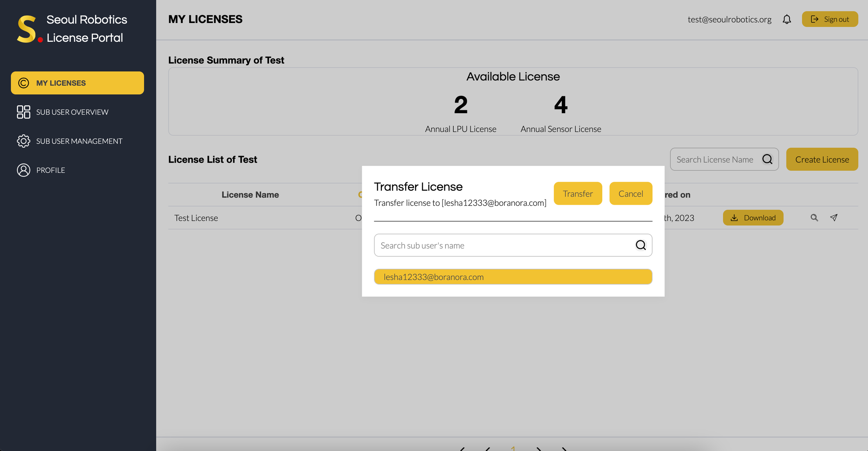Viewport: 868px width, 451px height.
Task: Focus the Search sub user's name field
Action: coord(513,245)
